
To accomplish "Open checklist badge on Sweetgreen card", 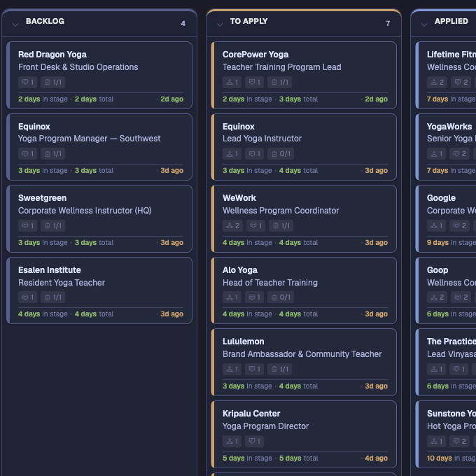I will click(52, 225).
